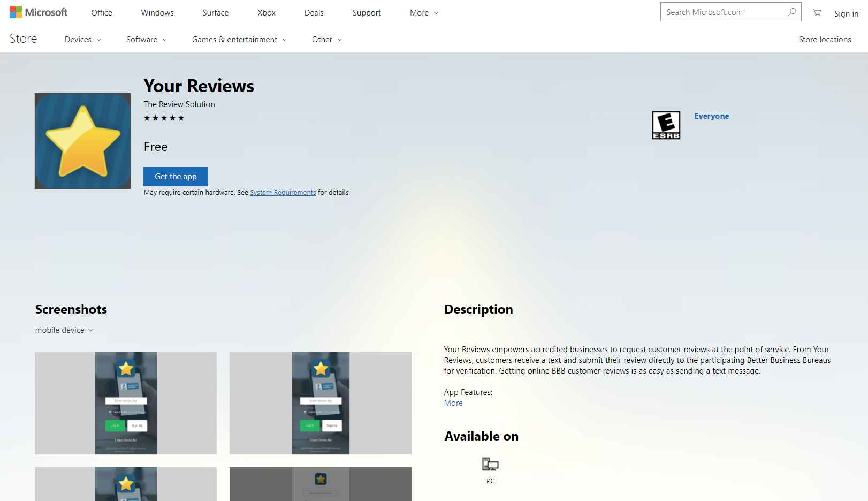Screen dimensions: 868x501
Task: Open the Windows menu item
Action: (157, 13)
